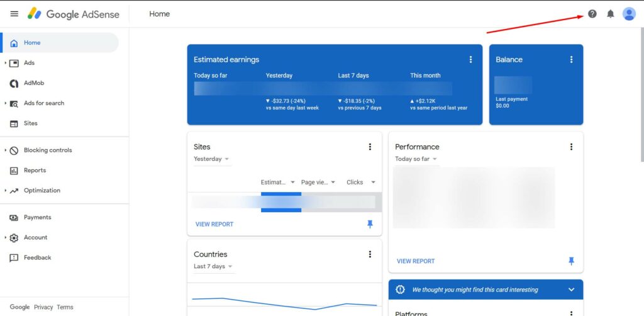The width and height of the screenshot is (644, 316).
Task: Click the Blocking controls icon
Action: tap(14, 150)
